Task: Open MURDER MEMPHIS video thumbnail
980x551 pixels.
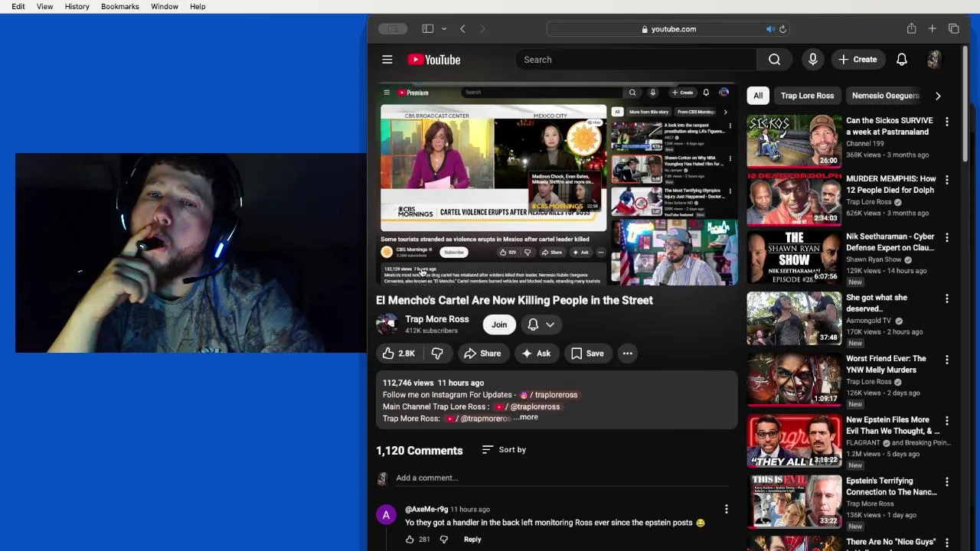Action: click(794, 199)
